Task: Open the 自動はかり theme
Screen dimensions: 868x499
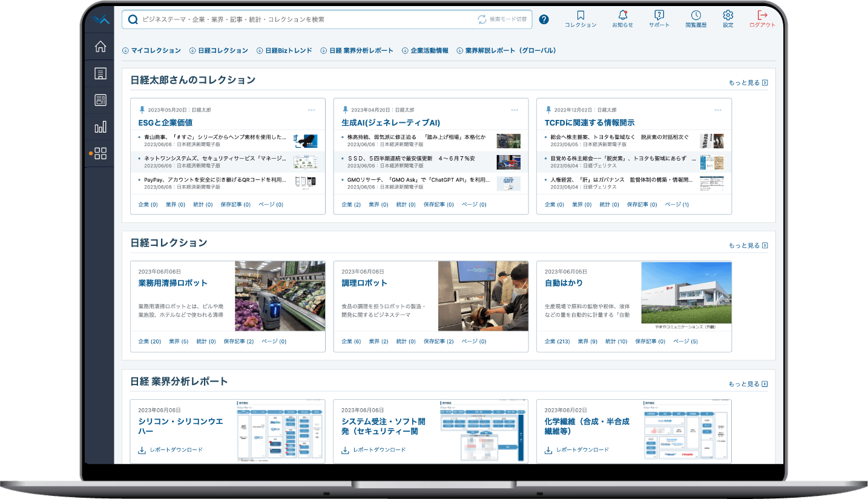Action: pos(564,283)
